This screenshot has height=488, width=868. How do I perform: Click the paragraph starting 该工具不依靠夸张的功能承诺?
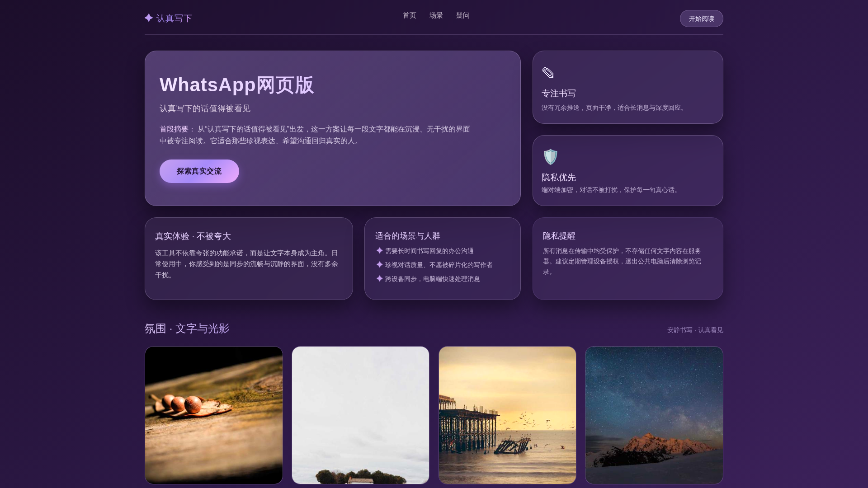point(247,264)
